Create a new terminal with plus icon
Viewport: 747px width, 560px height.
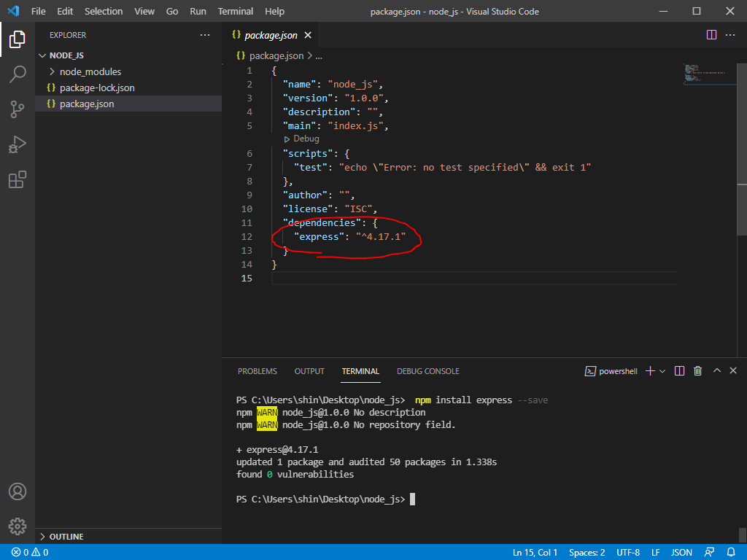650,371
